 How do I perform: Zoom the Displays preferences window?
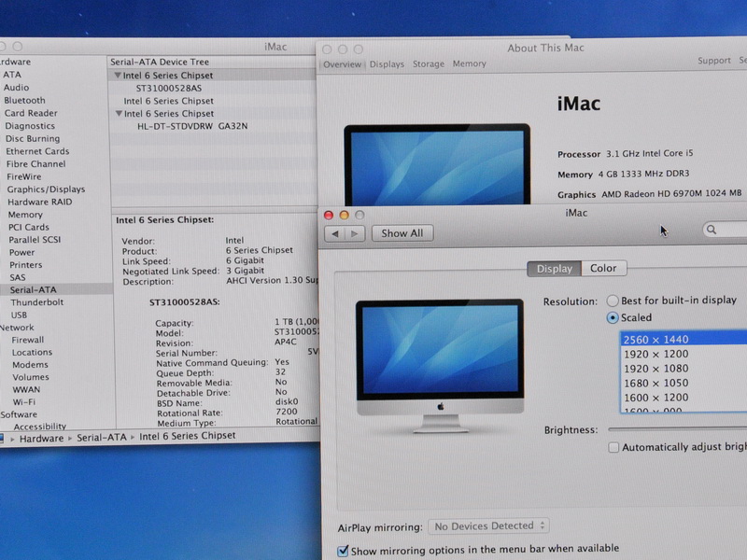[360, 214]
